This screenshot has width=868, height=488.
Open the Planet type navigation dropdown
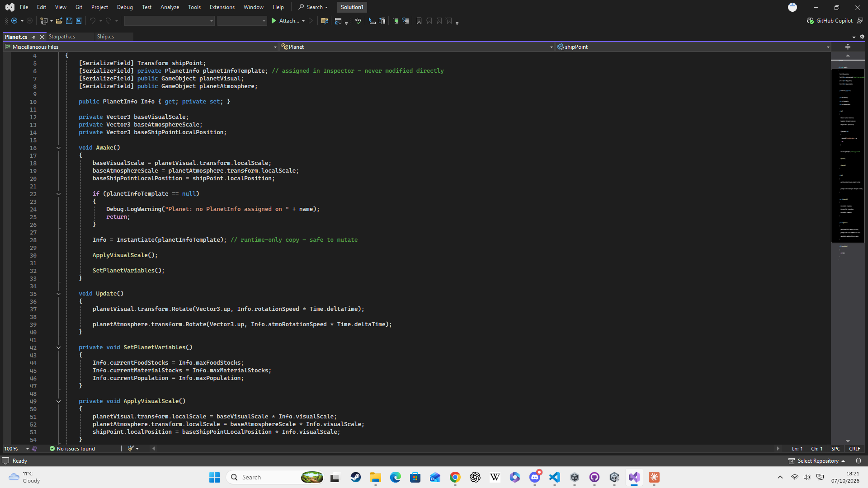417,47
